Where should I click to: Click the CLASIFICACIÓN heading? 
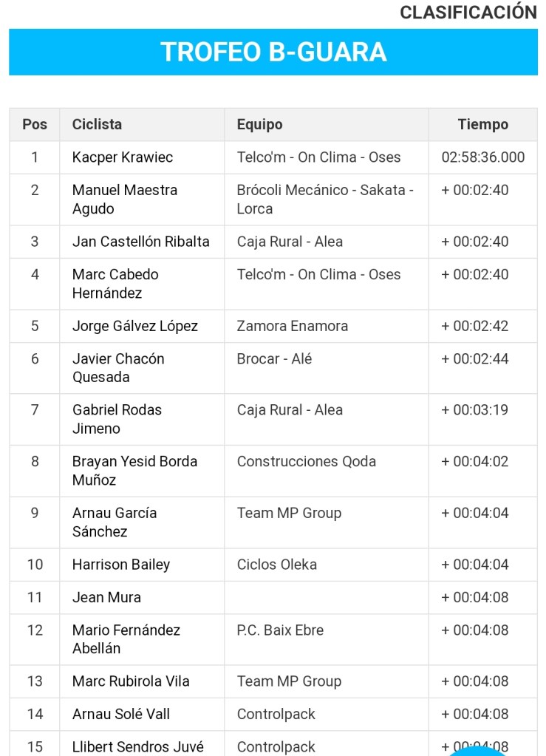click(468, 13)
